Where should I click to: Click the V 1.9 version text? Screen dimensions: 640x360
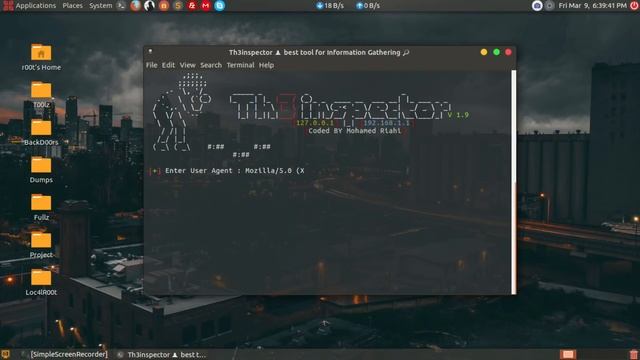pos(458,115)
